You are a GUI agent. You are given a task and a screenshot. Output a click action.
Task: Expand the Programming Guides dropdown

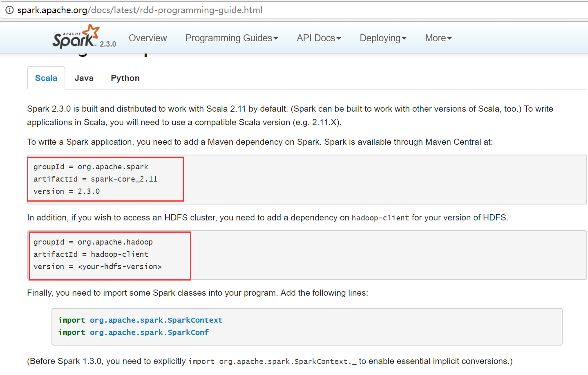coord(231,38)
